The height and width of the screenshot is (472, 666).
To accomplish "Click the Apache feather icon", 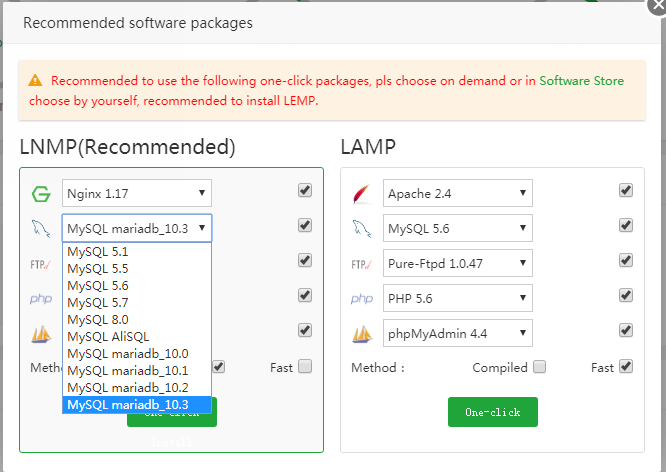I will point(362,194).
